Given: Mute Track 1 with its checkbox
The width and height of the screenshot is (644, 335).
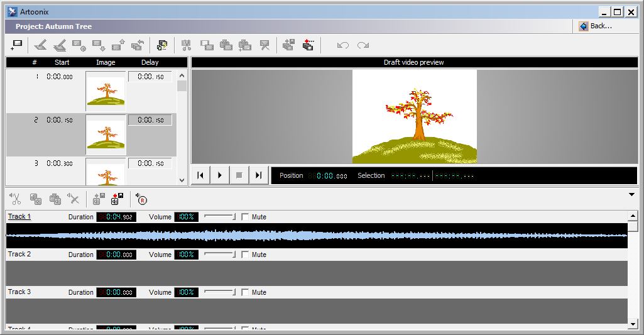Looking at the screenshot, I should [x=245, y=217].
